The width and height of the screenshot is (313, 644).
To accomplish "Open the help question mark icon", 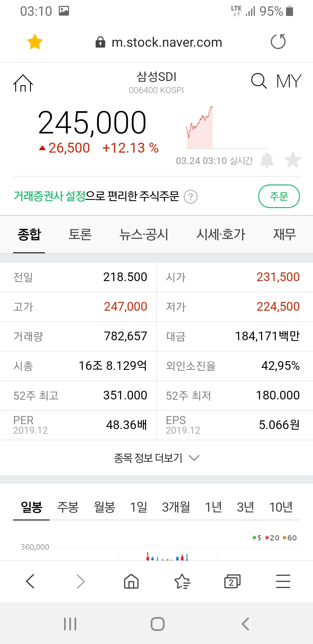I will [x=191, y=197].
